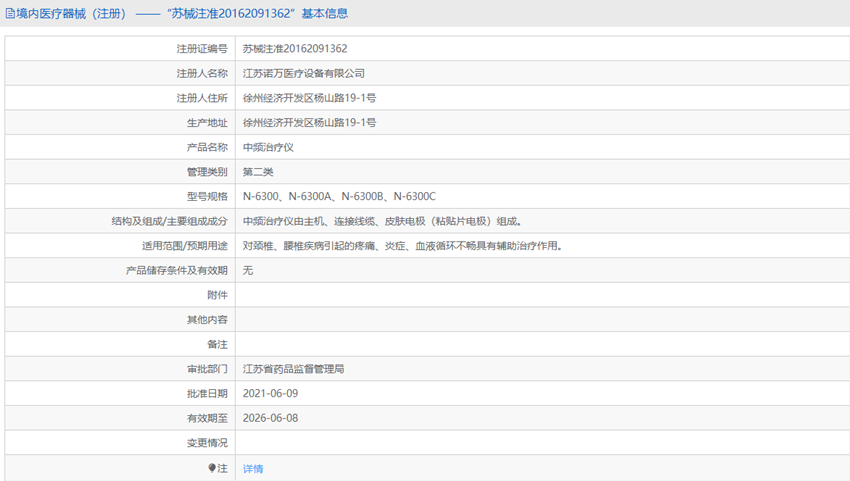The height and width of the screenshot is (481, 850).
Task: Click approval date 2021-06-09
Action: pos(270,394)
